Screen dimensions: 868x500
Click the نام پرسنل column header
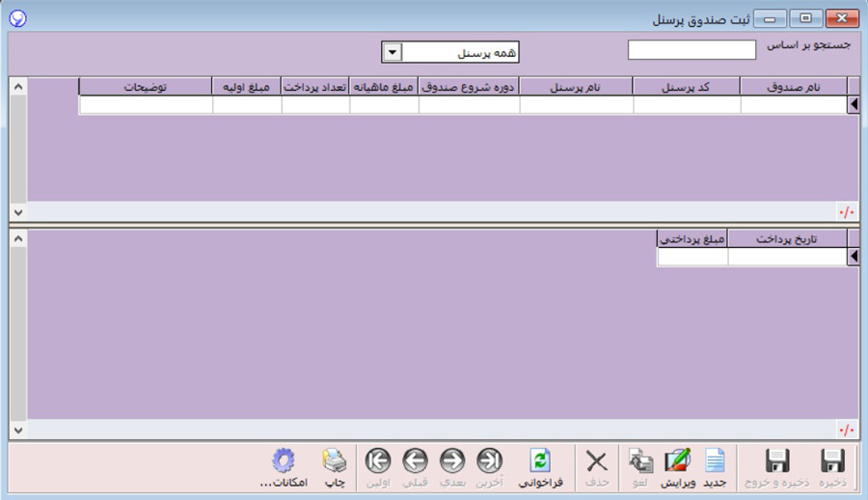point(576,87)
